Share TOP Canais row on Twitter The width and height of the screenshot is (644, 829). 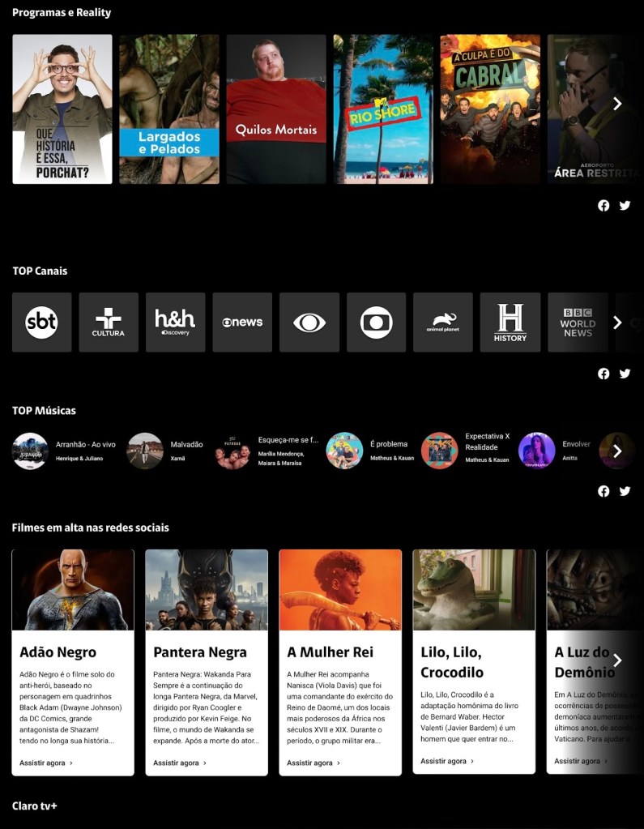625,374
